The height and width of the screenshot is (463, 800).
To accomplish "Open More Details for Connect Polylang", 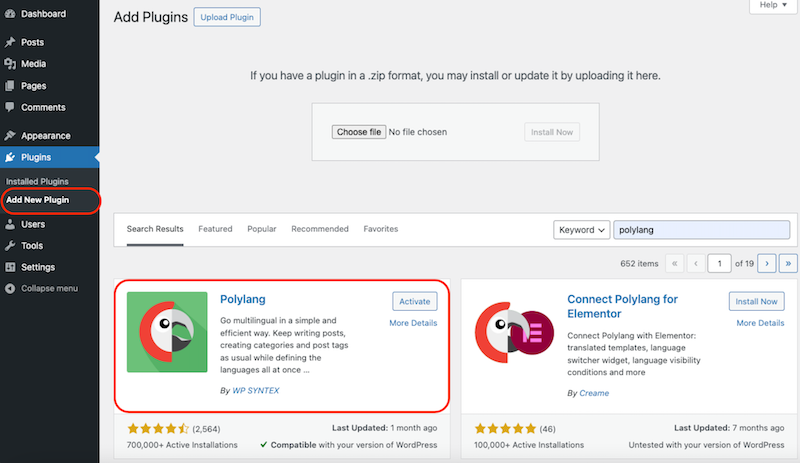I will [x=760, y=323].
